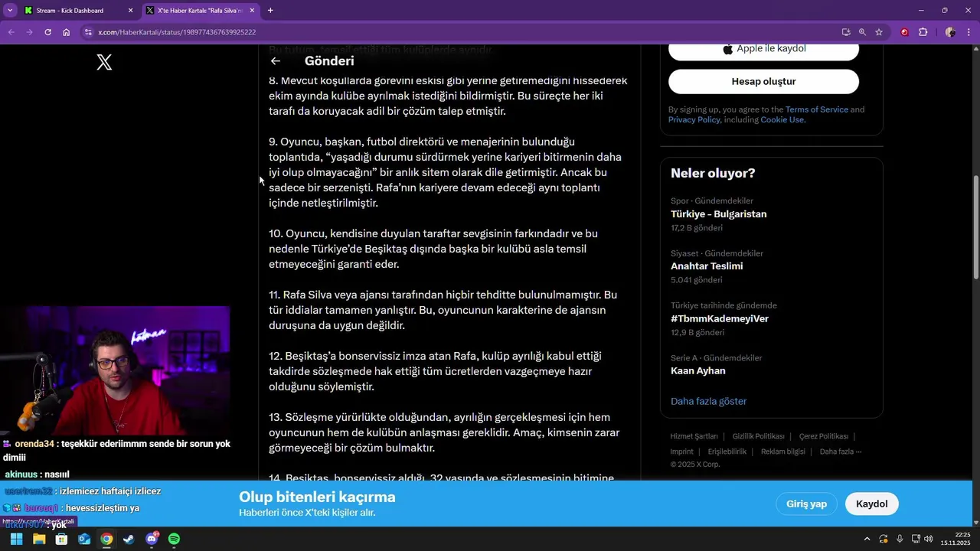Open the Cookie Use link
This screenshot has height=551, width=980.
tap(782, 119)
